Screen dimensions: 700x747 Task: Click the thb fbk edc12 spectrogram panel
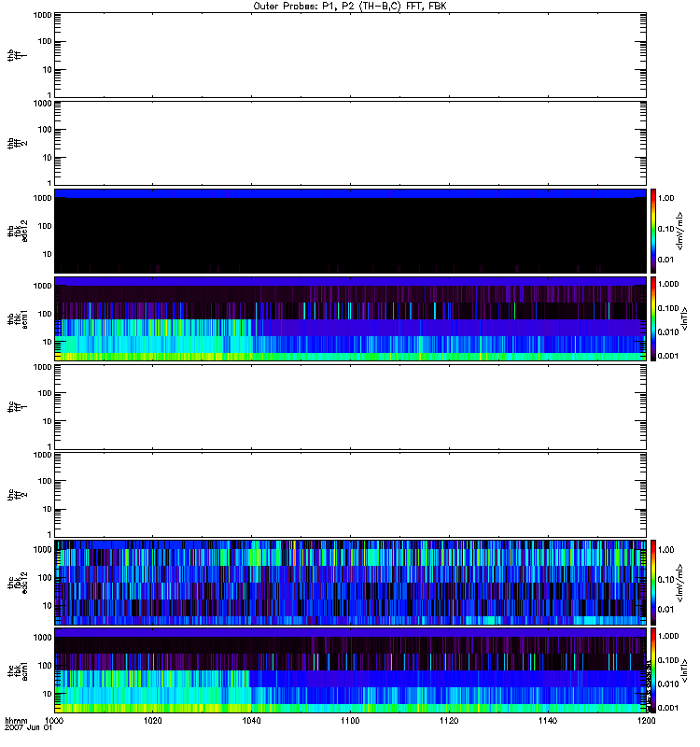coord(350,231)
